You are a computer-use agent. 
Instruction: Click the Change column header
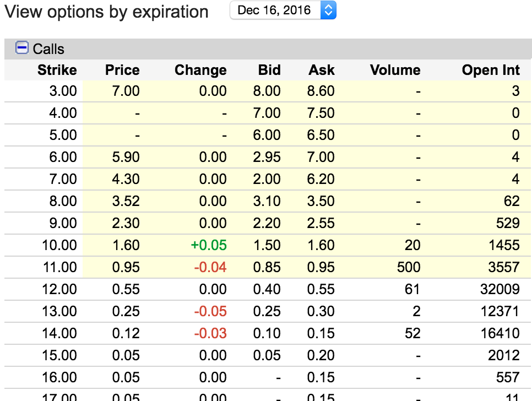point(200,70)
